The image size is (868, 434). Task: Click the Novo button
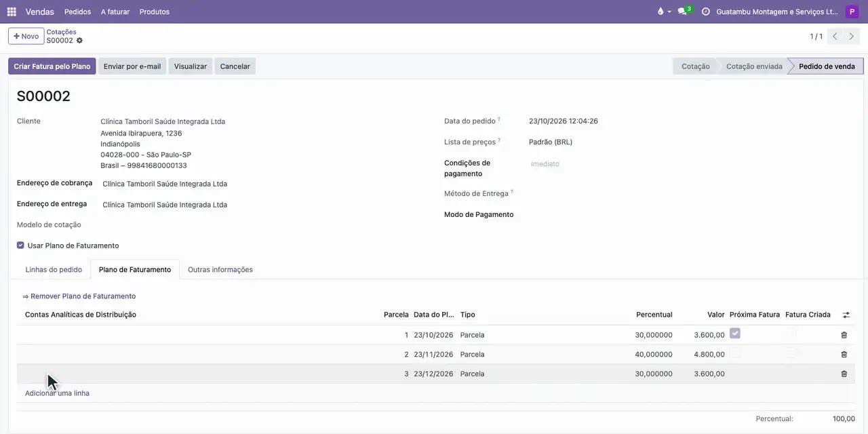click(x=26, y=37)
